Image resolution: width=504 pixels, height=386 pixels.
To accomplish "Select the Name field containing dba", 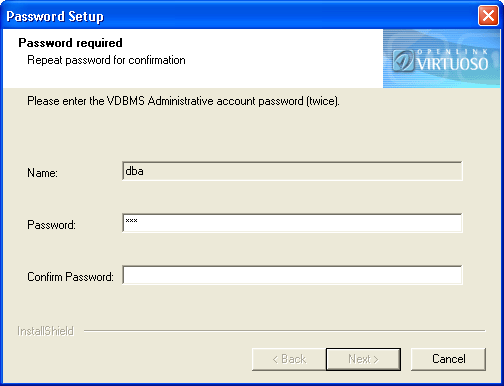I will coord(292,171).
